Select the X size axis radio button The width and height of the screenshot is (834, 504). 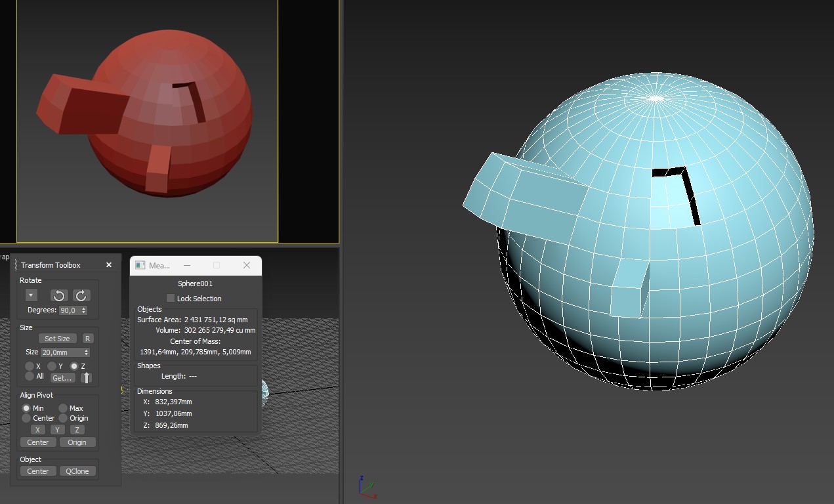[30, 366]
